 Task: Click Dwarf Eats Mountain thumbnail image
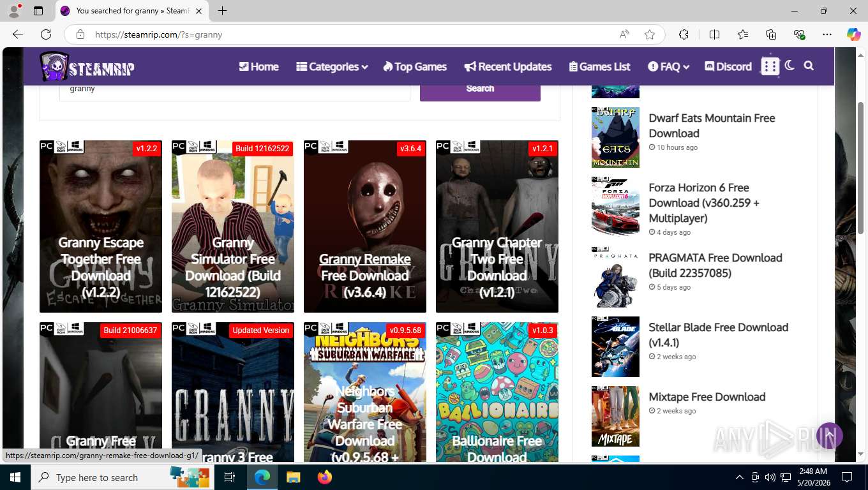615,137
